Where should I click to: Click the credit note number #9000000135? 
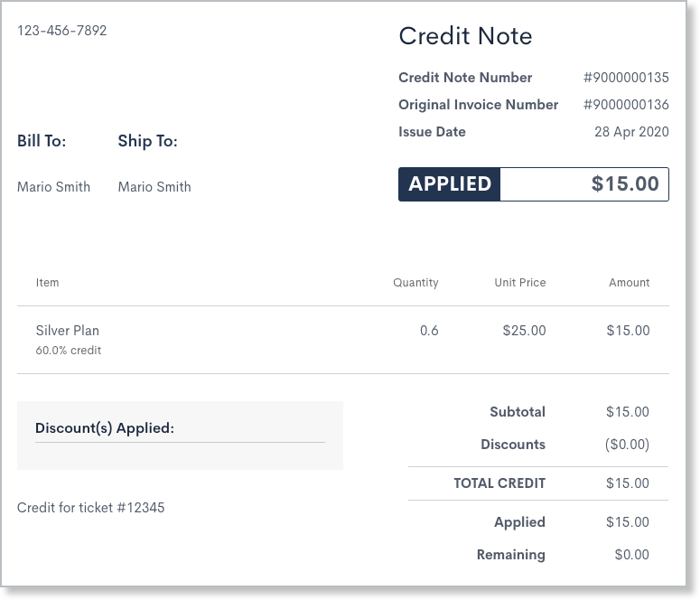click(626, 78)
